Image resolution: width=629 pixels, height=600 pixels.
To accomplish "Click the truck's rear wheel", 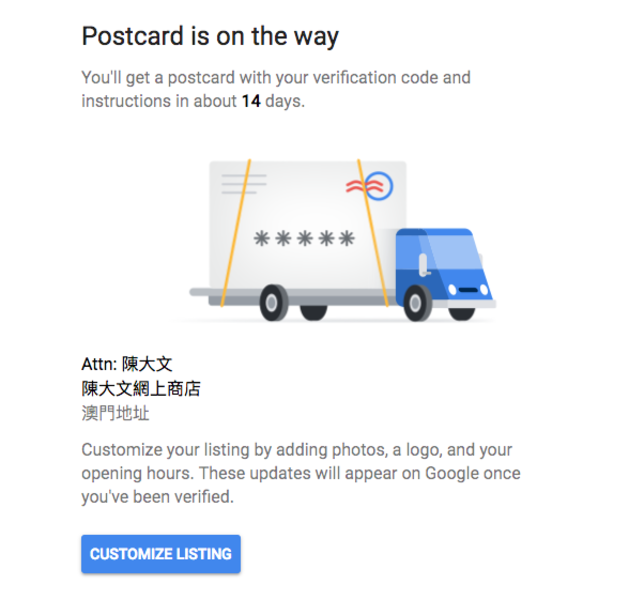I will [x=274, y=303].
